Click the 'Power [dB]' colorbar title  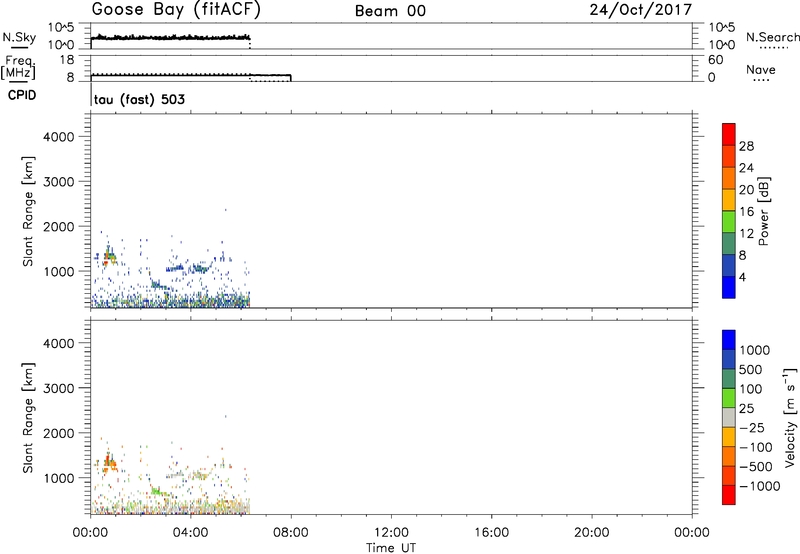(x=763, y=211)
